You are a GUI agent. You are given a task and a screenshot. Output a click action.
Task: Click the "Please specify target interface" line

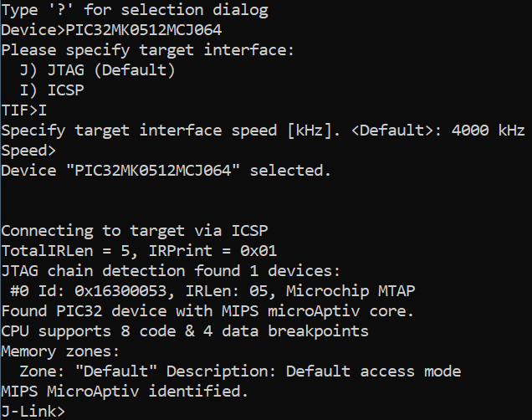tap(147, 50)
